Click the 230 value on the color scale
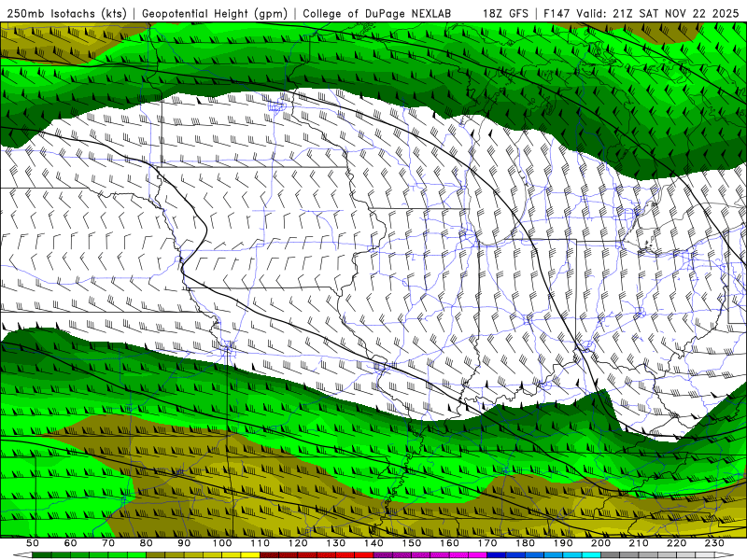747x560 pixels. click(715, 543)
